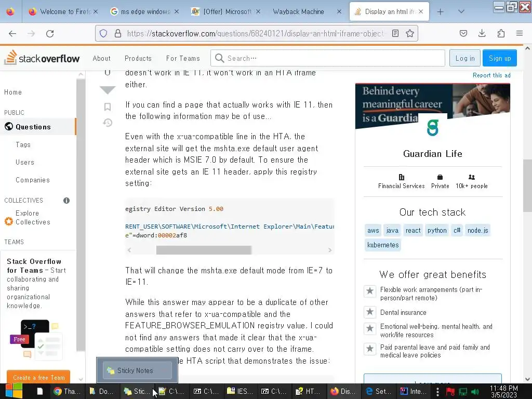The width and height of the screenshot is (532, 399).
Task: Click the Sign up button
Action: click(500, 58)
